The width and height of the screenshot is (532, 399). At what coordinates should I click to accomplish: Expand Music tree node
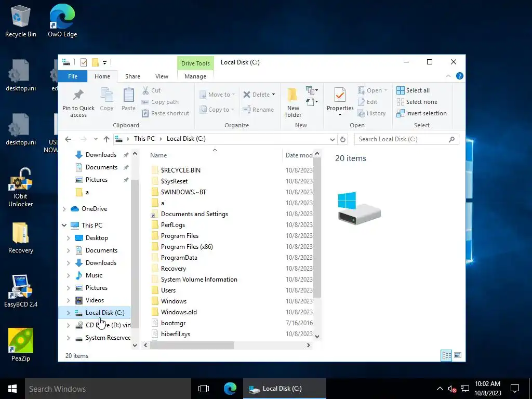68,275
